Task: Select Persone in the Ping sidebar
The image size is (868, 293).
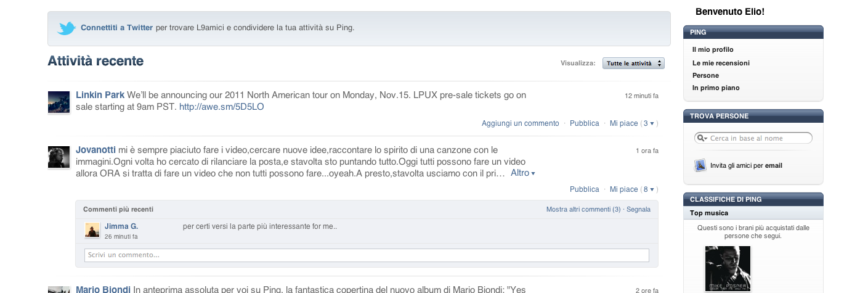Action: coord(705,75)
